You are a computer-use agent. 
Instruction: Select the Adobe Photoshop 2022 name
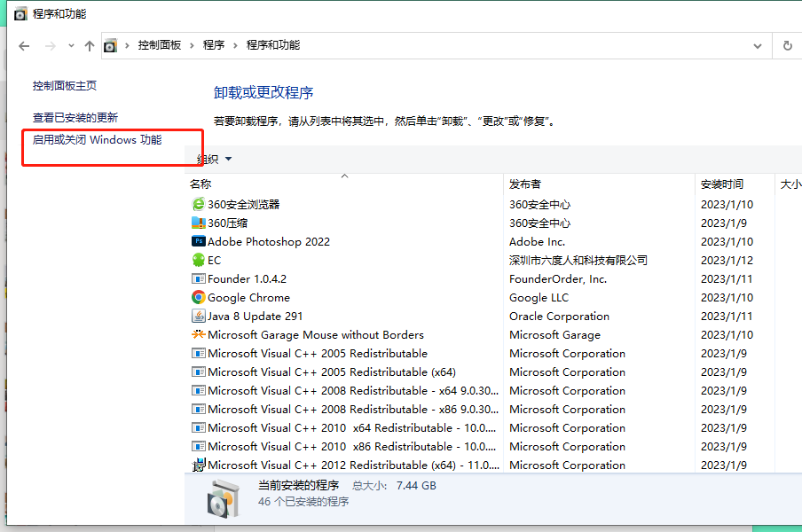(269, 242)
